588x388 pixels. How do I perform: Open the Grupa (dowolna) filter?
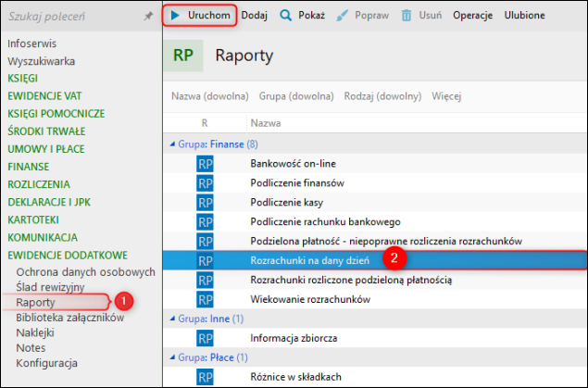click(x=296, y=96)
